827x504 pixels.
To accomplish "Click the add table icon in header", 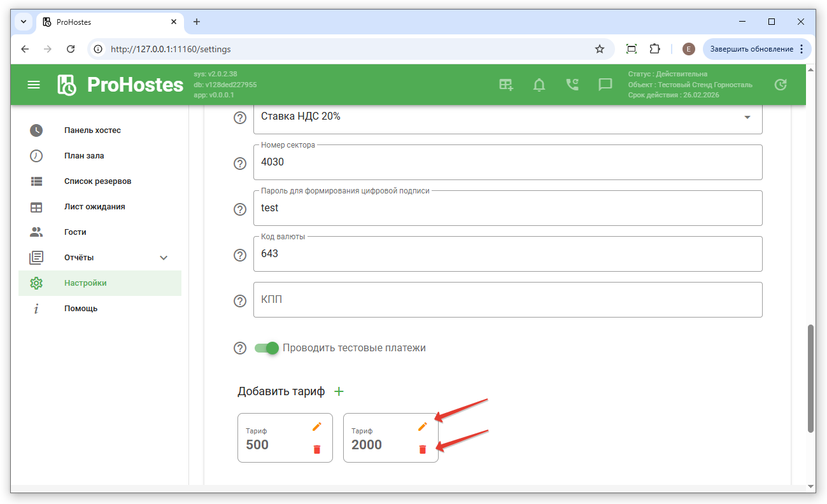I will click(x=506, y=85).
